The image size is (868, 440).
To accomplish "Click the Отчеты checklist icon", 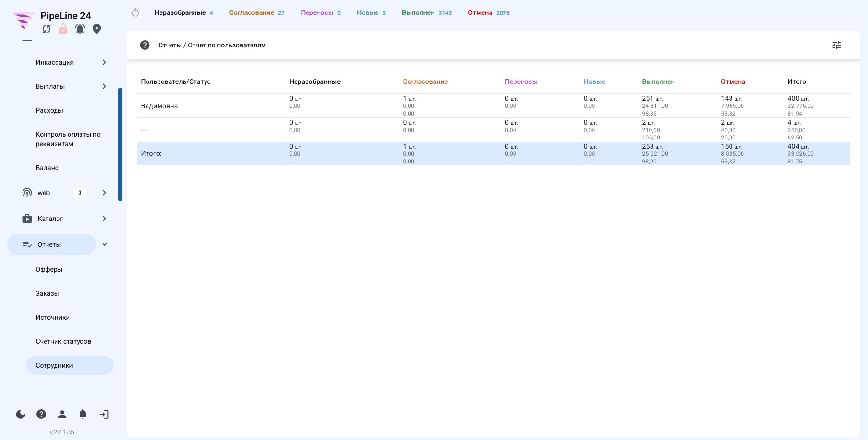I will 27,244.
